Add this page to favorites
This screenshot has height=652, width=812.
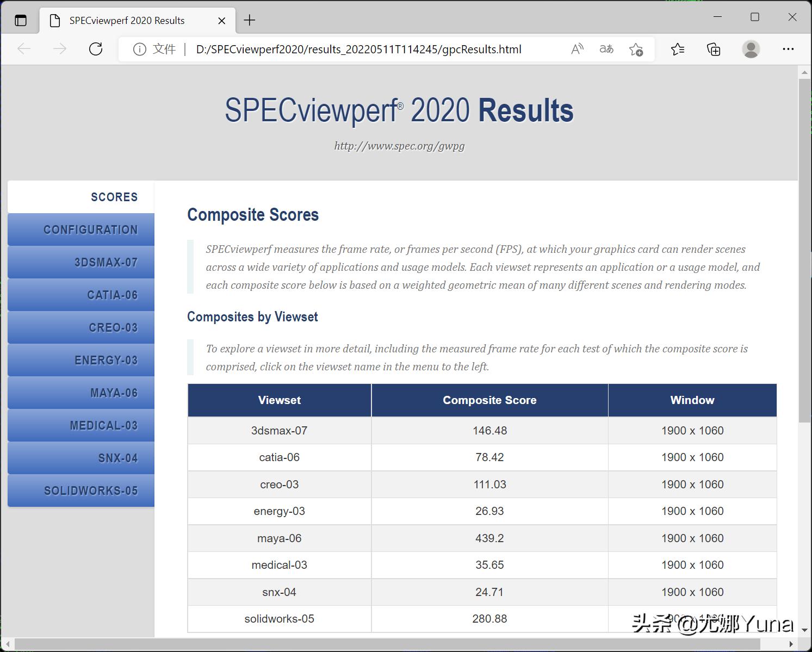[x=635, y=49]
